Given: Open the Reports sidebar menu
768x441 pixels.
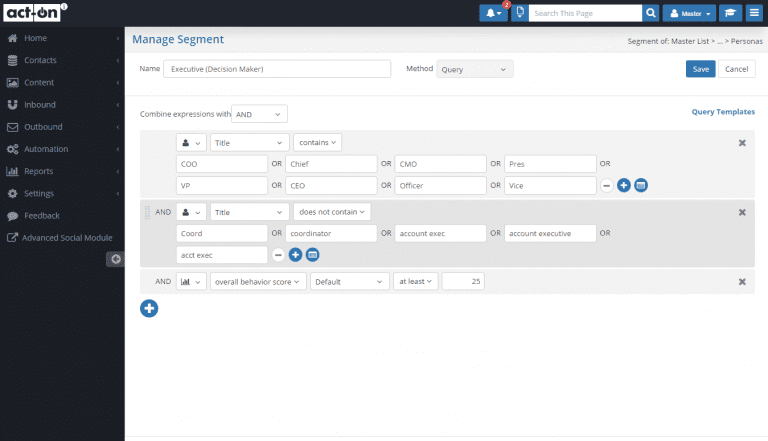Looking at the screenshot, I should point(62,171).
